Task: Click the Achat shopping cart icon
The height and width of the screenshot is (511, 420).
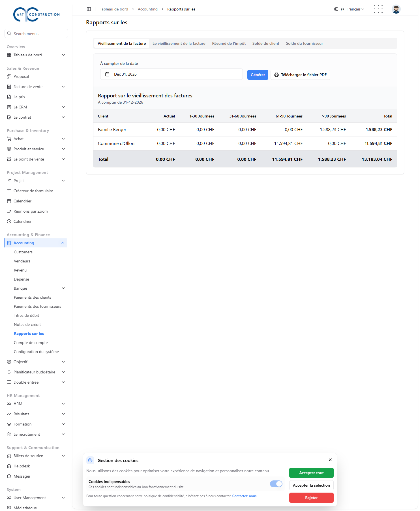Action: [9, 139]
